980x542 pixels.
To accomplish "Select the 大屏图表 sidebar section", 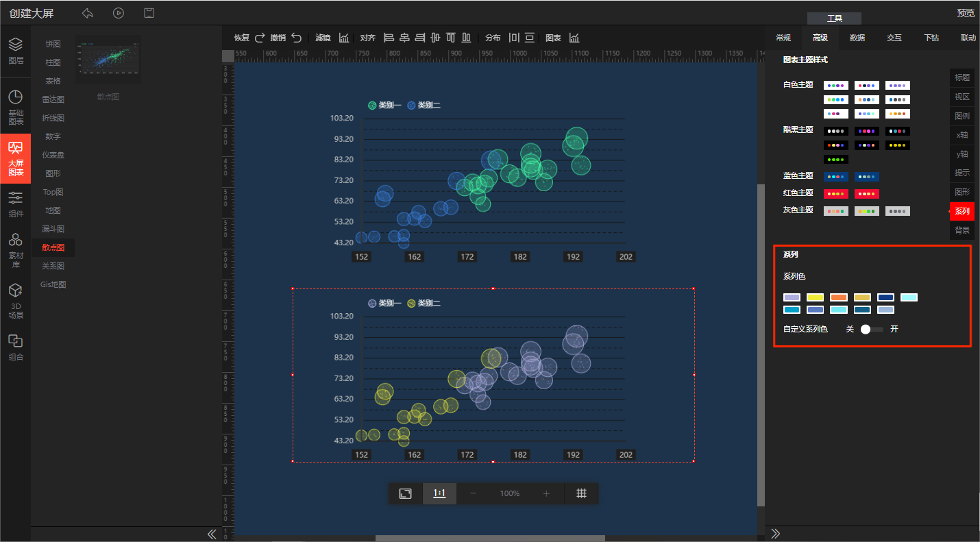I will coord(15,158).
